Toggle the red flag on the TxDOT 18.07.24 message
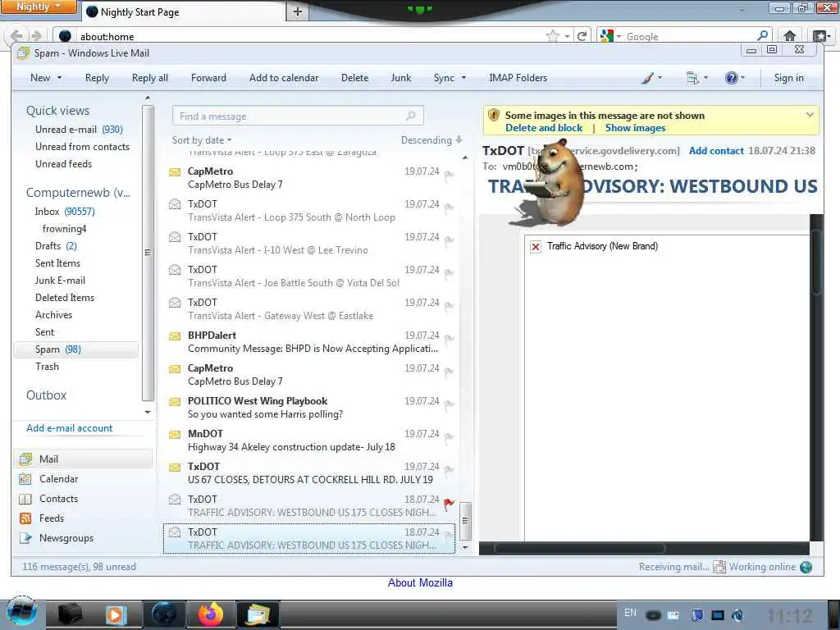Viewport: 840px width, 630px height. [449, 503]
